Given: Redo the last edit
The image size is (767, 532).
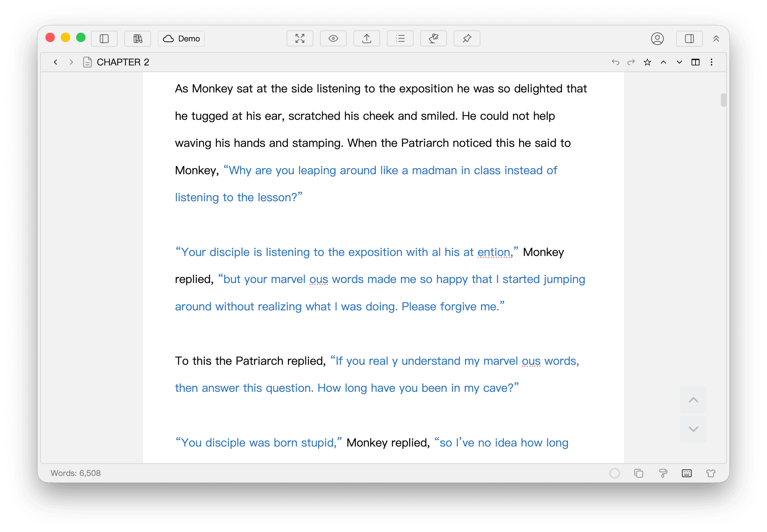Looking at the screenshot, I should (x=631, y=62).
